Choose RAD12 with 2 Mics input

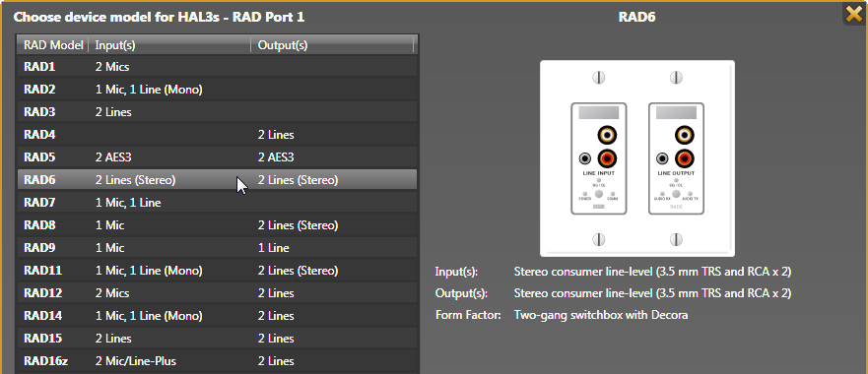[x=217, y=293]
